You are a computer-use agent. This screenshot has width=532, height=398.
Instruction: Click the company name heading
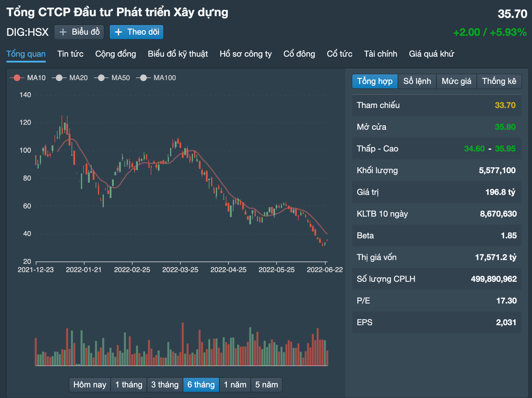[117, 12]
